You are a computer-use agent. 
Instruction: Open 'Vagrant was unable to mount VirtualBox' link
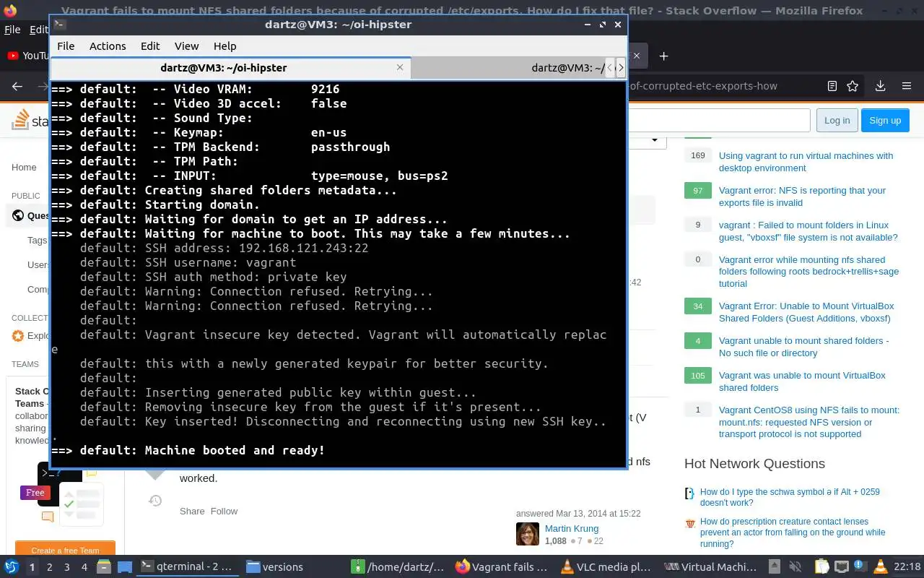tap(802, 381)
